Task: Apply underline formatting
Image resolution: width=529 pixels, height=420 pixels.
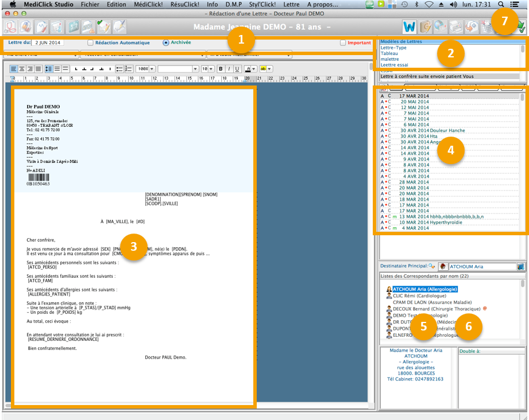Action: pos(237,69)
